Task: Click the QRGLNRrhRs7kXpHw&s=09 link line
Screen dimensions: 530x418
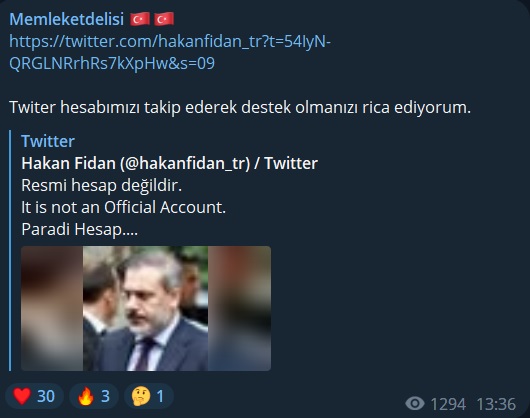Action: click(112, 64)
